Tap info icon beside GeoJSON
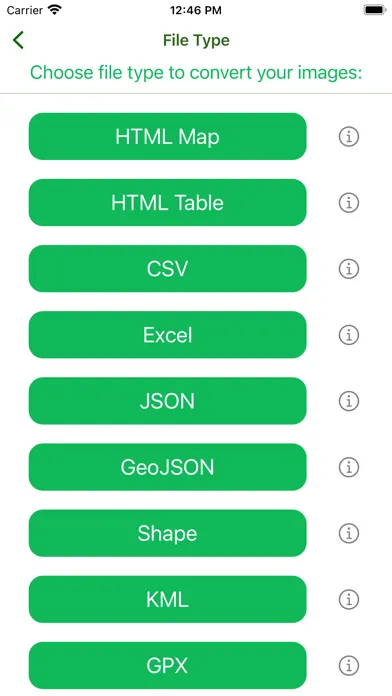The height and width of the screenshot is (696, 392). (x=349, y=467)
